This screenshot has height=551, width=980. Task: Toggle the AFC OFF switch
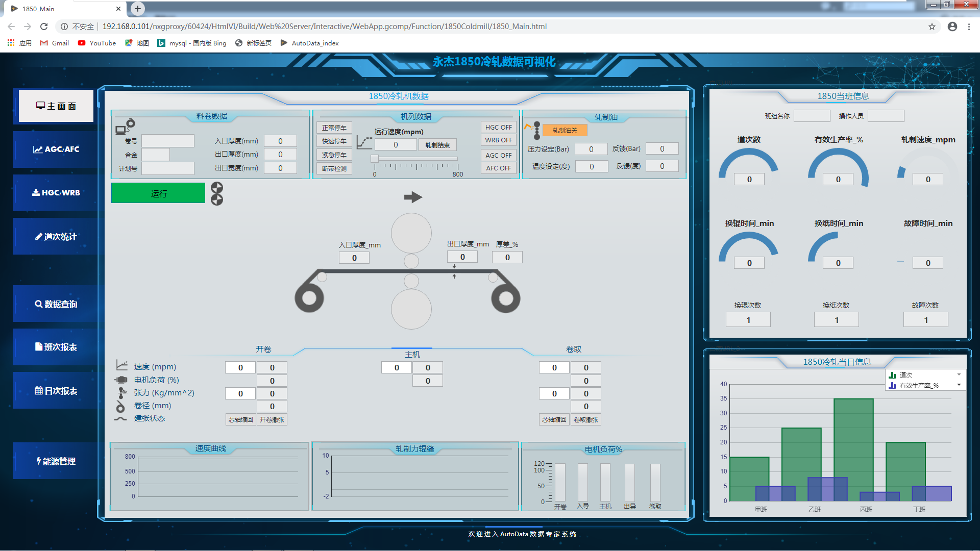click(x=498, y=168)
